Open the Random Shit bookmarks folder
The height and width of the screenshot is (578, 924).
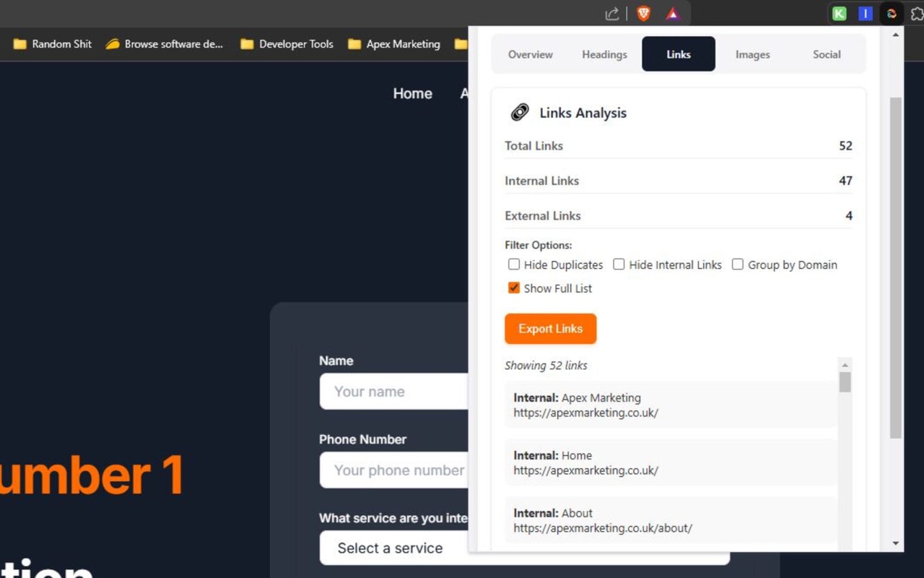tap(53, 44)
